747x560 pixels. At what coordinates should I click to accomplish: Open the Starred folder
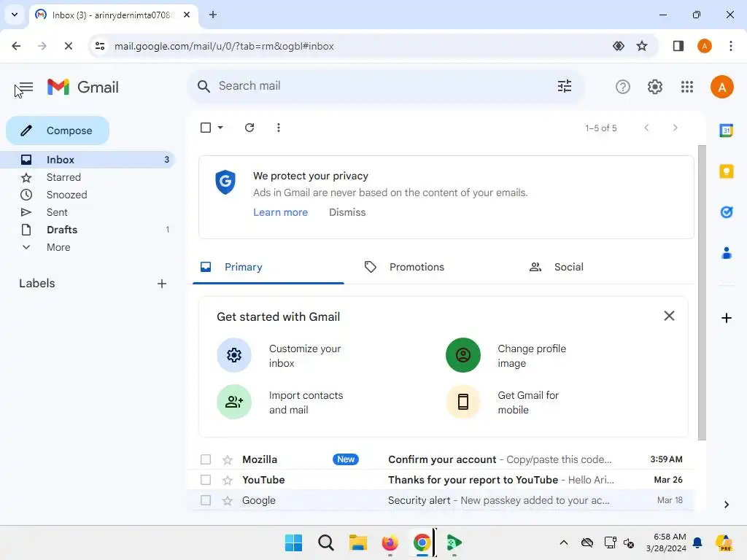tap(88, 177)
